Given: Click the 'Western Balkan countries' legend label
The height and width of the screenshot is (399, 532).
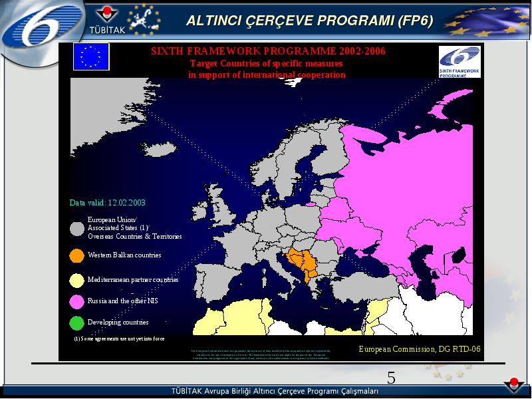Looking at the screenshot, I should (x=124, y=255).
